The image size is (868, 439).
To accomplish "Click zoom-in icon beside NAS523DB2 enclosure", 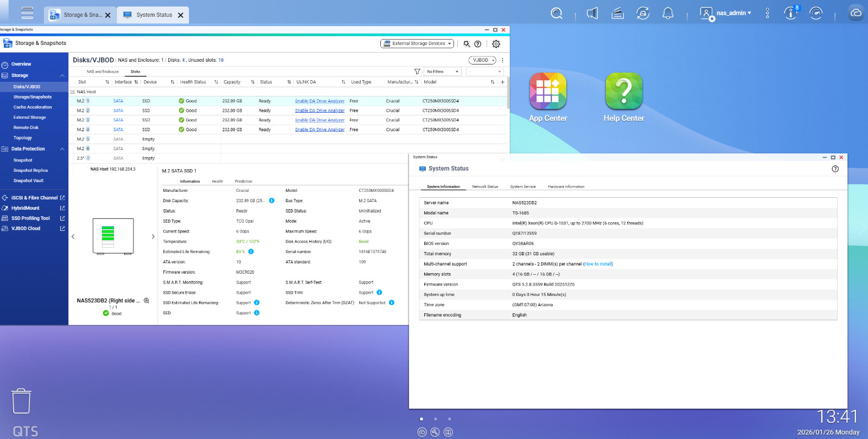I will [x=146, y=301].
